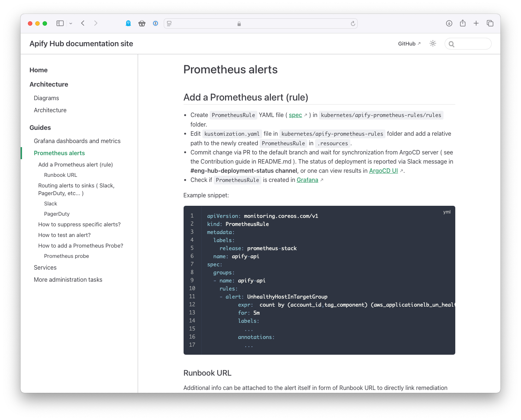Click the page reader icon in address bar
The image size is (521, 420).
[x=169, y=23]
